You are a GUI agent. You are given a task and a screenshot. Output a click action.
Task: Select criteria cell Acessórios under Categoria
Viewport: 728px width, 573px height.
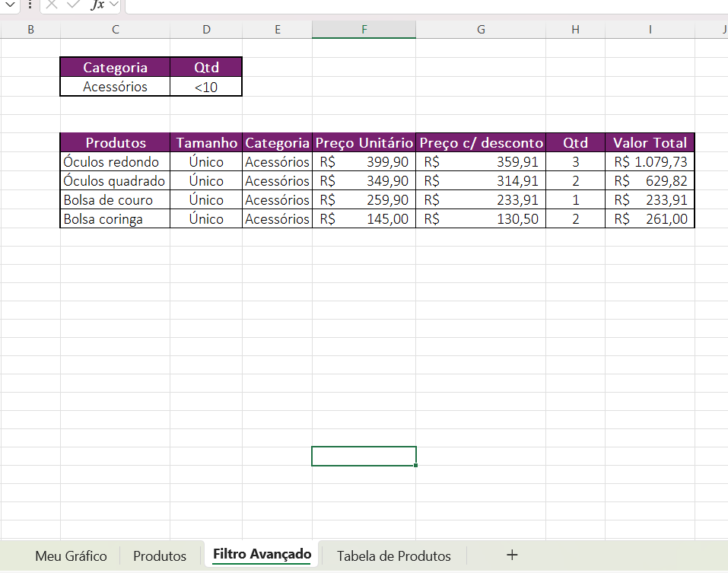(115, 87)
